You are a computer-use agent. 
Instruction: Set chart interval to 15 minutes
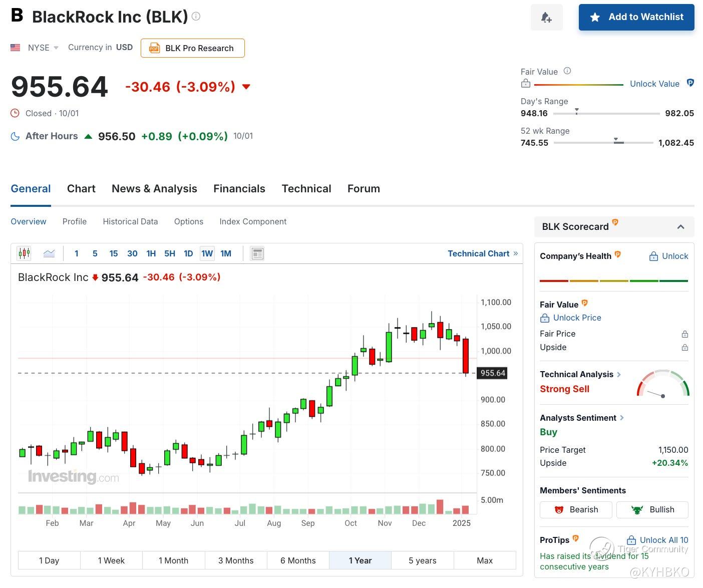point(114,253)
